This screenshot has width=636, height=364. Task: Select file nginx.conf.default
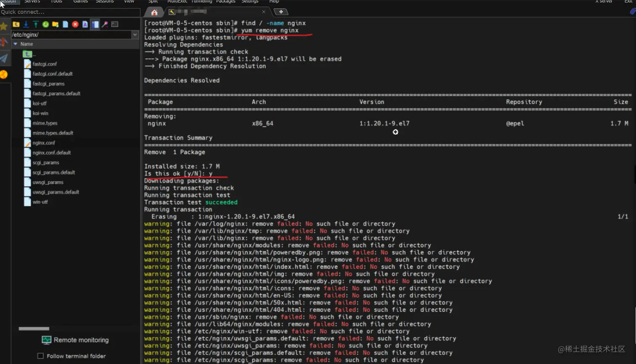pos(52,153)
